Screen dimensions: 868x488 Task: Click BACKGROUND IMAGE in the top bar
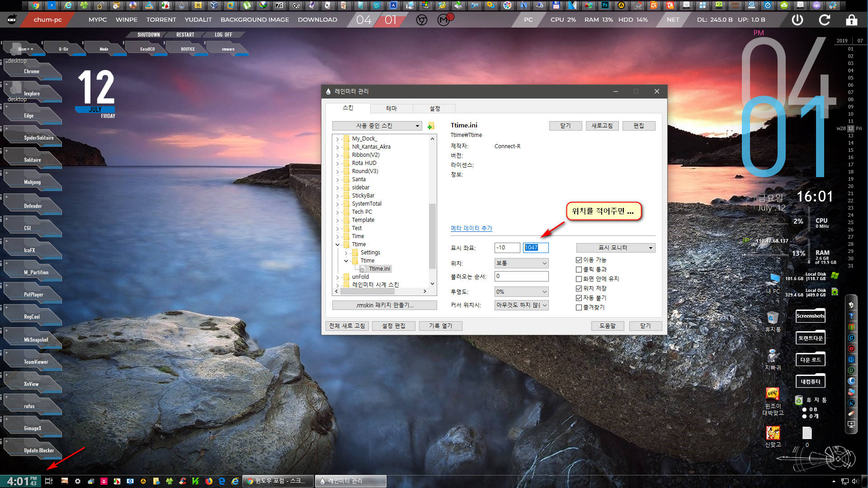click(x=255, y=20)
